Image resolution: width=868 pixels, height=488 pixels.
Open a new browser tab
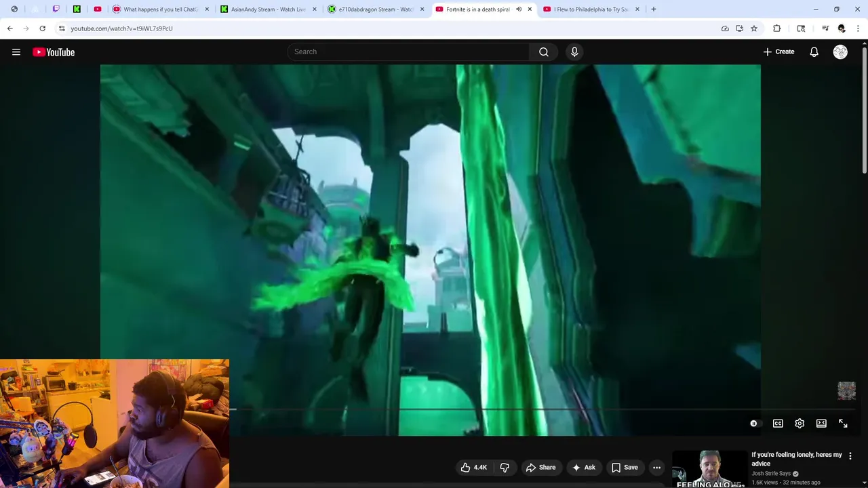(x=654, y=9)
